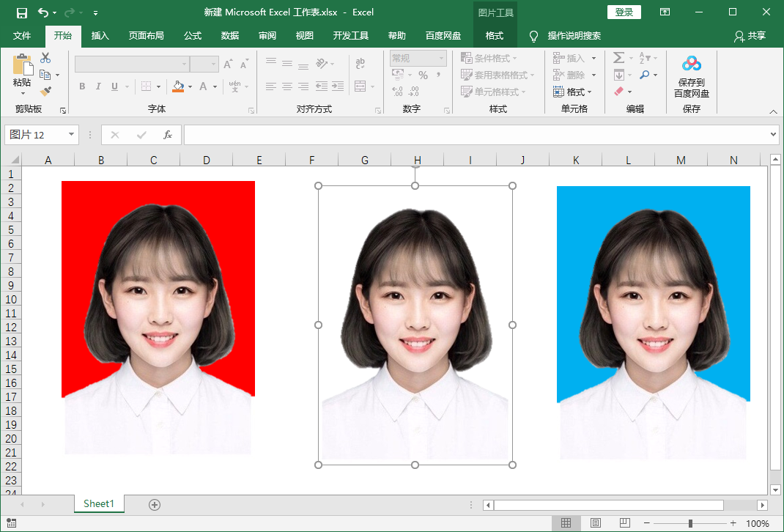Toggle bold formatting
The height and width of the screenshot is (532, 784).
81,86
